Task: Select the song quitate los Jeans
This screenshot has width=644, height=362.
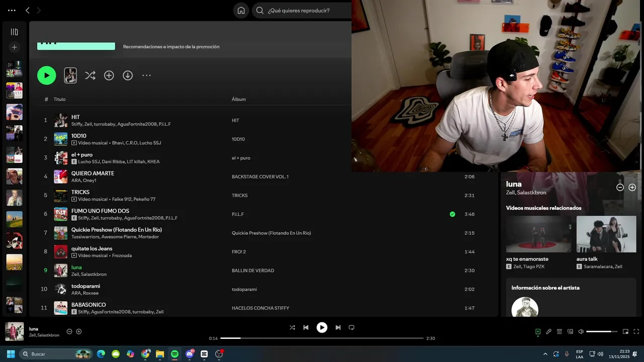Action: [92, 248]
